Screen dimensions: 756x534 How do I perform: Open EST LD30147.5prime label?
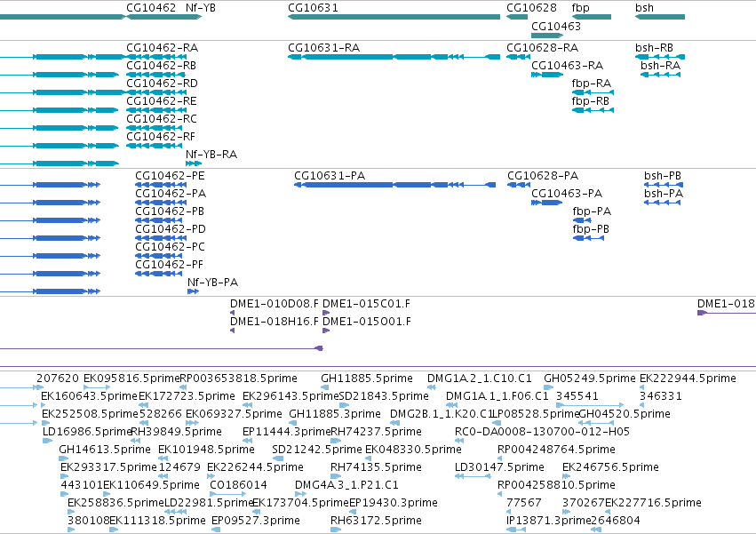[x=499, y=468]
